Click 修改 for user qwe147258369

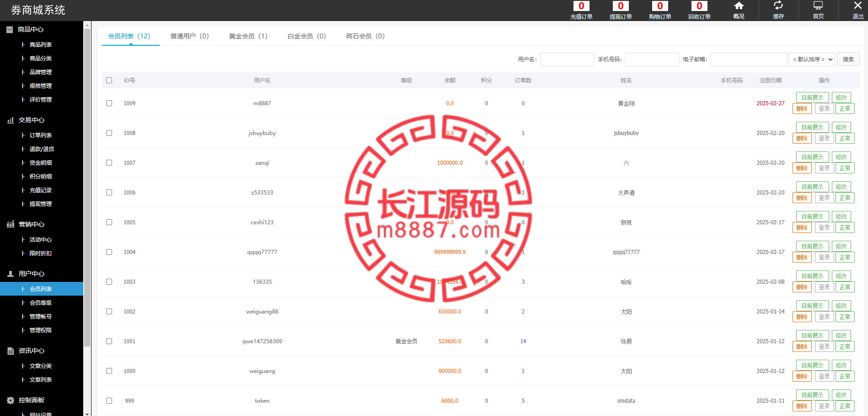click(841, 335)
